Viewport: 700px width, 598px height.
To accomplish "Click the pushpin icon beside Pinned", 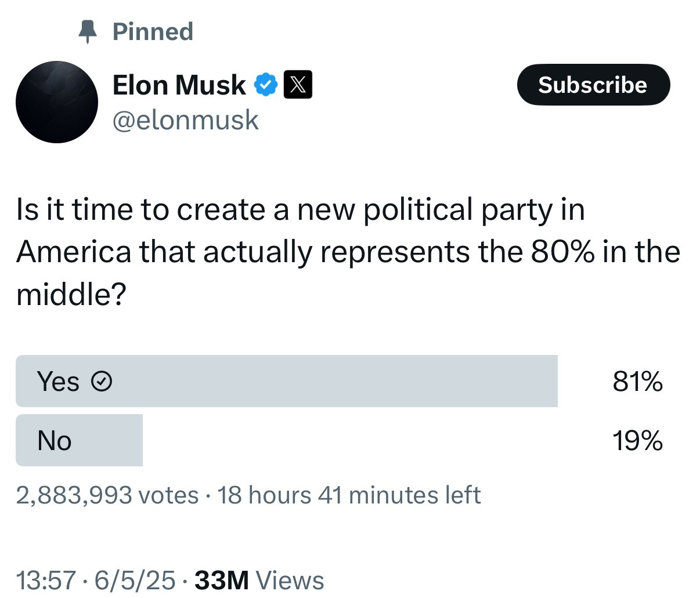I will [x=88, y=32].
